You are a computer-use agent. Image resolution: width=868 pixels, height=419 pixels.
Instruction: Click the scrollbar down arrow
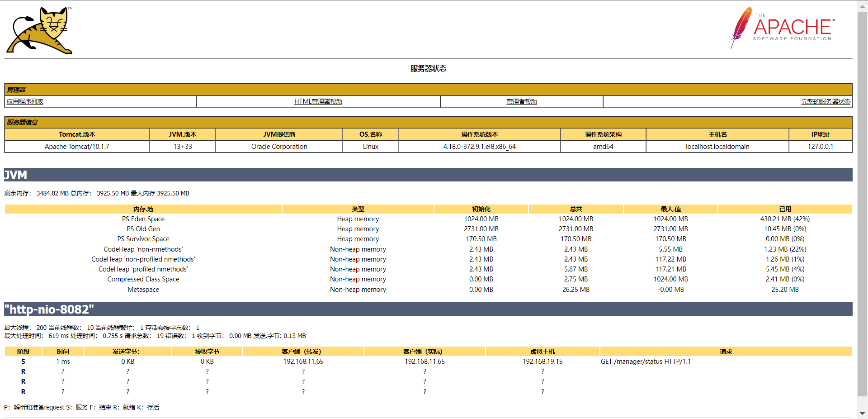click(x=862, y=414)
